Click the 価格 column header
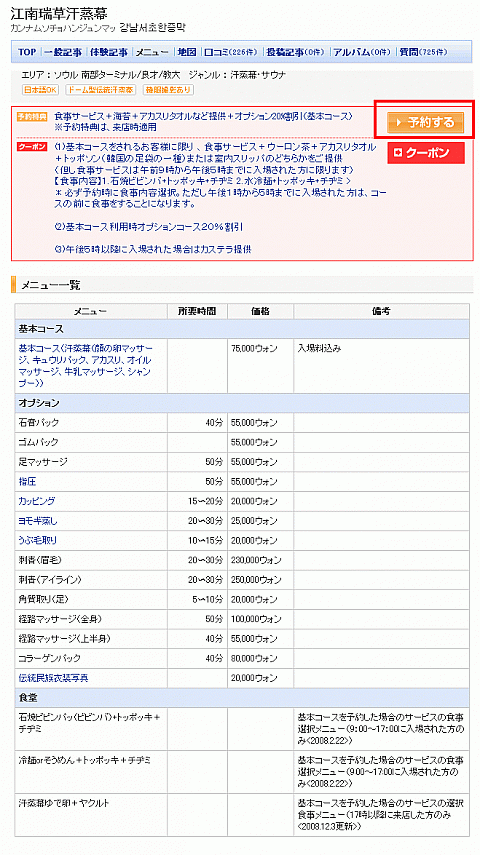Viewport: 480px width, 855px height. 260,311
